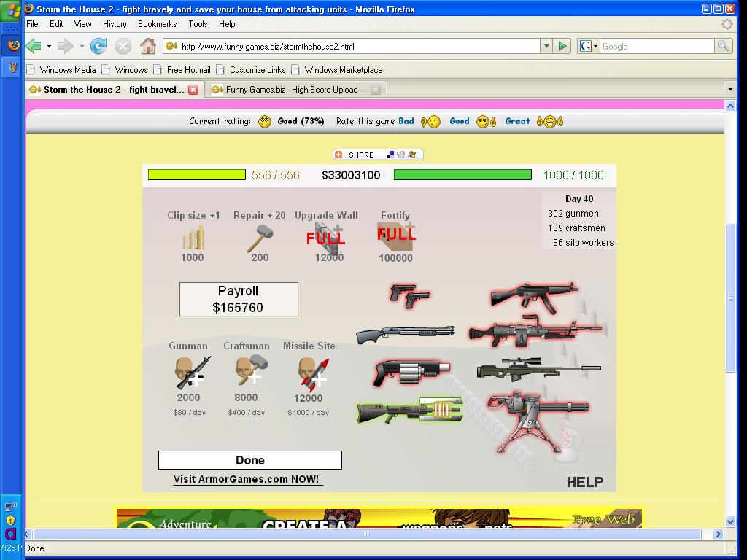Open the Windows Marketplace bookmark
Viewport: 747px width, 560px height.
(337, 69)
